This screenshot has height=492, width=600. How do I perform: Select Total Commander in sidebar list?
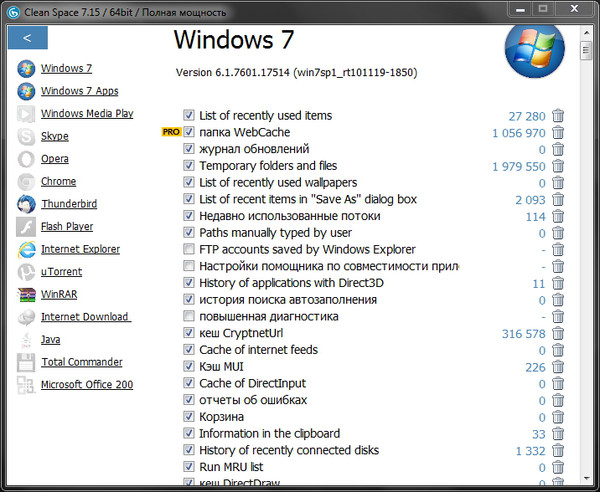pyautogui.click(x=81, y=362)
